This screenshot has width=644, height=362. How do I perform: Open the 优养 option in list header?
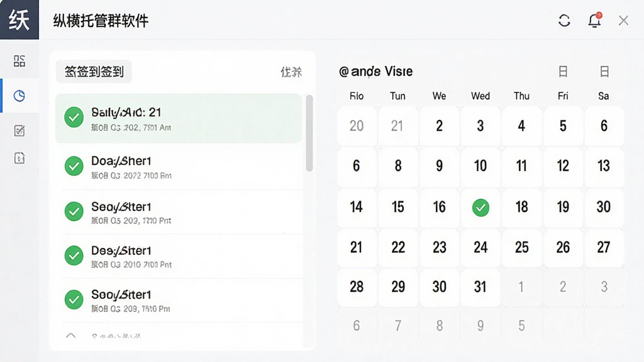coord(291,72)
